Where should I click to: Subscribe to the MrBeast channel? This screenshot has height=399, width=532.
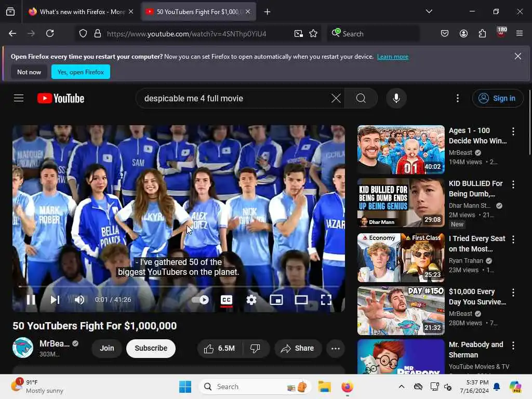coord(151,349)
